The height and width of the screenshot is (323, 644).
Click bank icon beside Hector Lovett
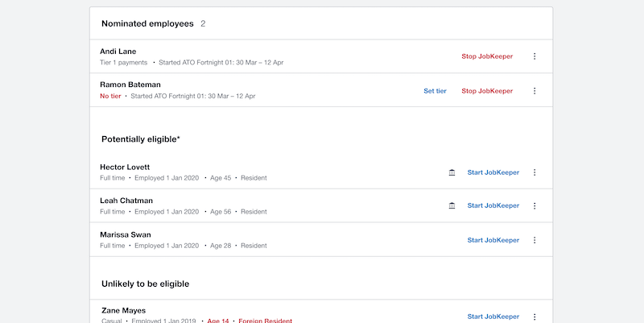pyautogui.click(x=452, y=172)
